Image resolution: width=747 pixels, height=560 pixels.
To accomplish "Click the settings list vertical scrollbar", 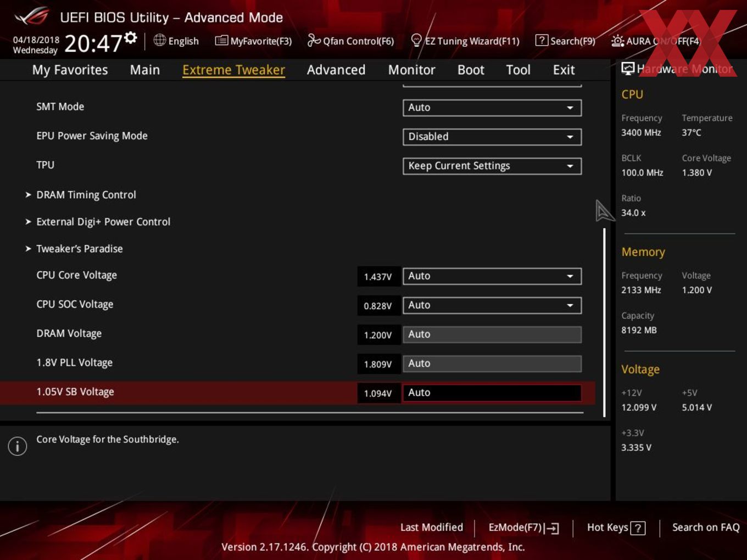I will pos(604,322).
